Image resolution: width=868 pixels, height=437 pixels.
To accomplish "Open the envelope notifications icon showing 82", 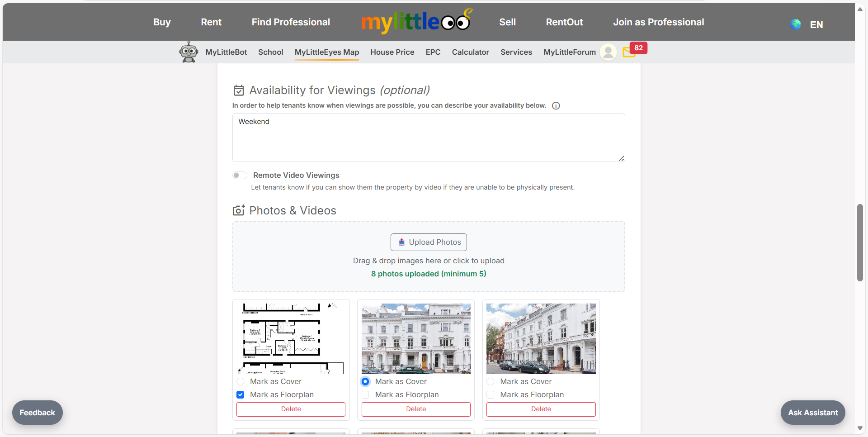I will pos(629,52).
